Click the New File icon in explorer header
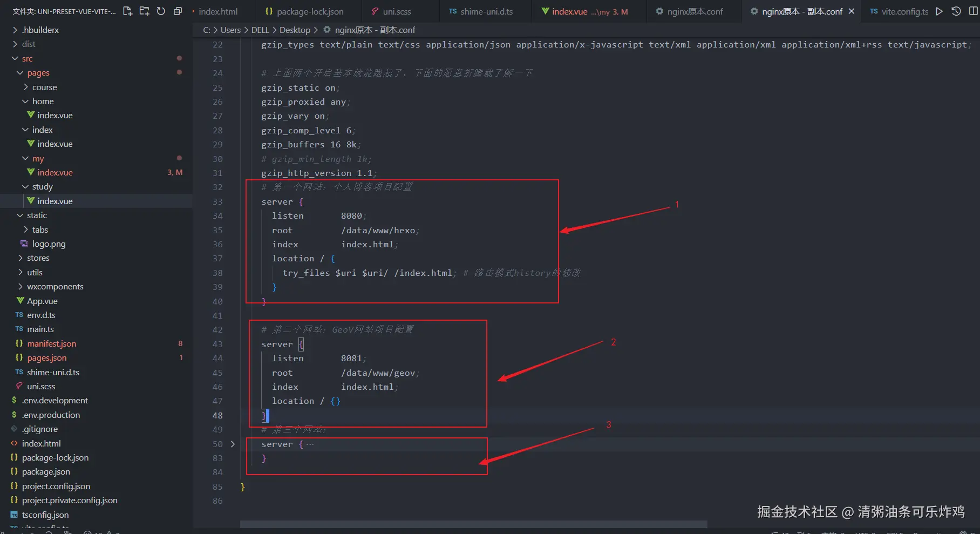Viewport: 980px width, 534px height. (x=127, y=11)
